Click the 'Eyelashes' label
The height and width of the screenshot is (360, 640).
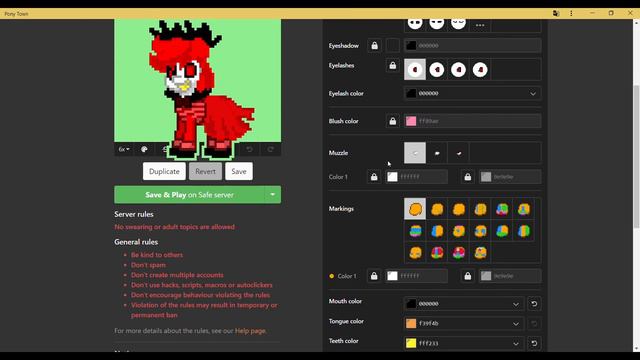342,66
